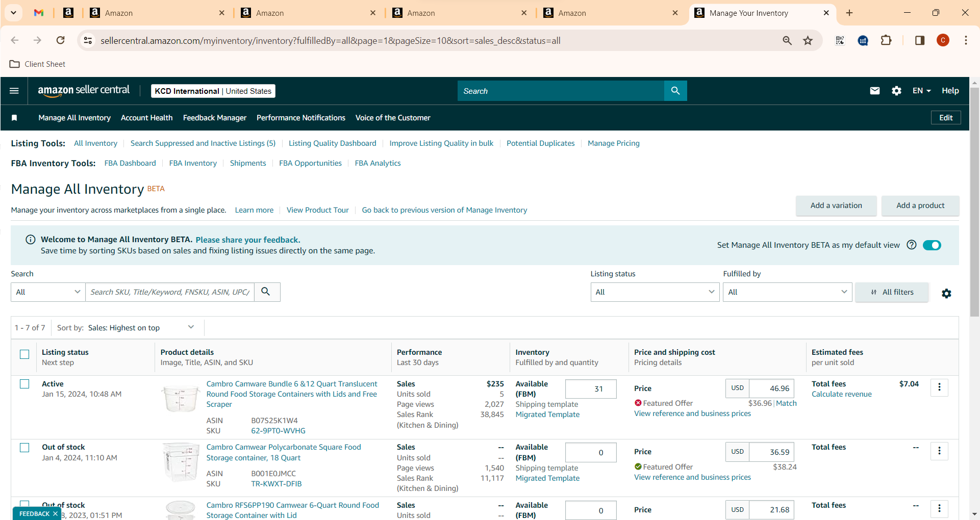This screenshot has height=520, width=980.
Task: Open the Client Sheet bookmark folder
Action: tap(38, 64)
